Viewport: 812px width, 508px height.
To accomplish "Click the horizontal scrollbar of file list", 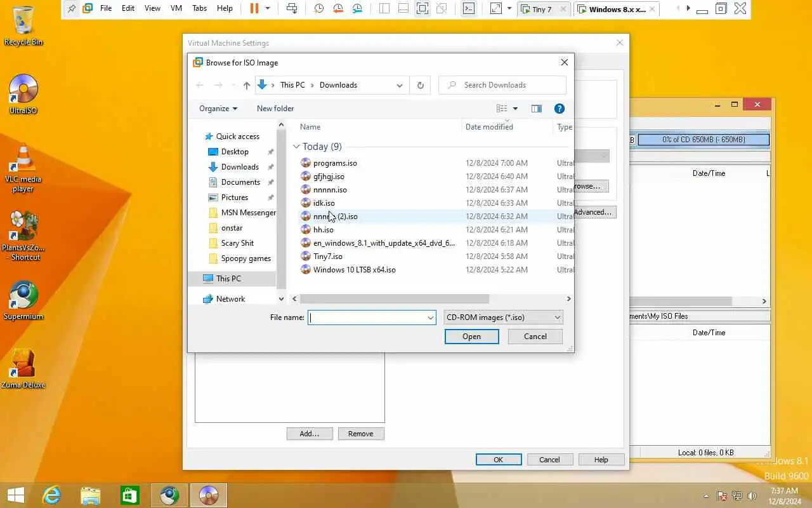I will [x=395, y=298].
